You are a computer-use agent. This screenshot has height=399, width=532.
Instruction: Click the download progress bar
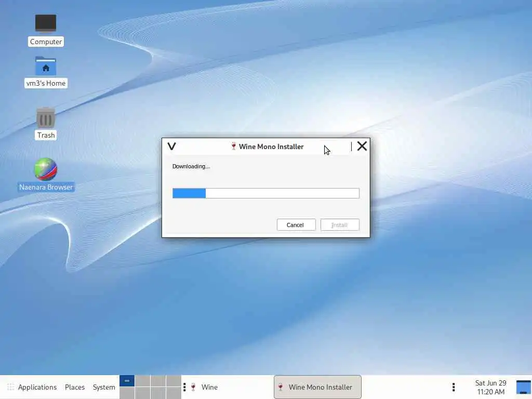coord(265,193)
